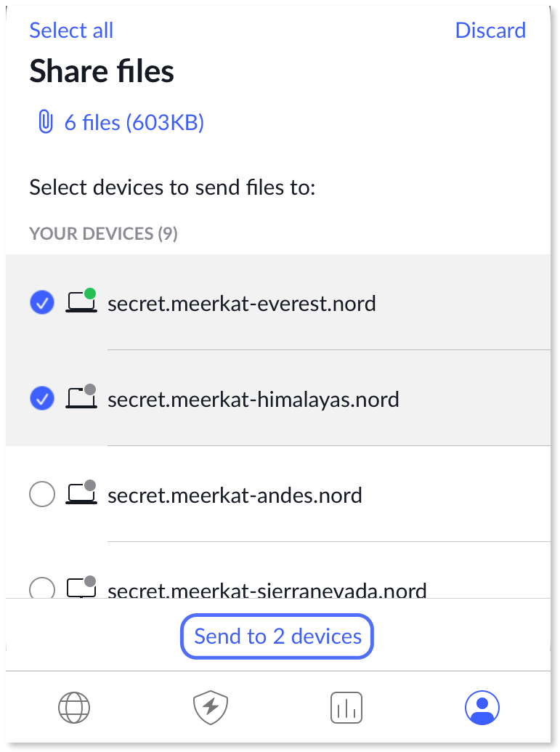Open the statistics bar-chart icon
The width and height of the screenshot is (560, 752).
tap(346, 707)
